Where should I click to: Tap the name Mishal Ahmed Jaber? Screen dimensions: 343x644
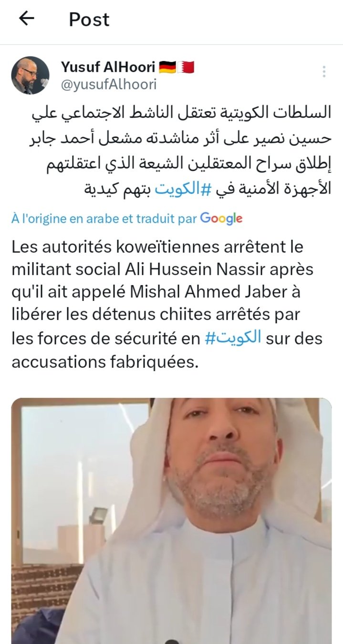coord(217,292)
